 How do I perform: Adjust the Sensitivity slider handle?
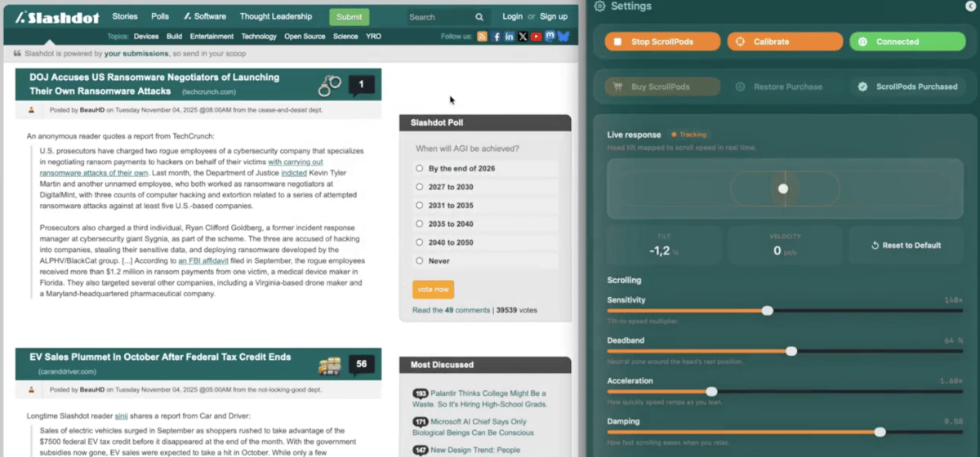[767, 311]
